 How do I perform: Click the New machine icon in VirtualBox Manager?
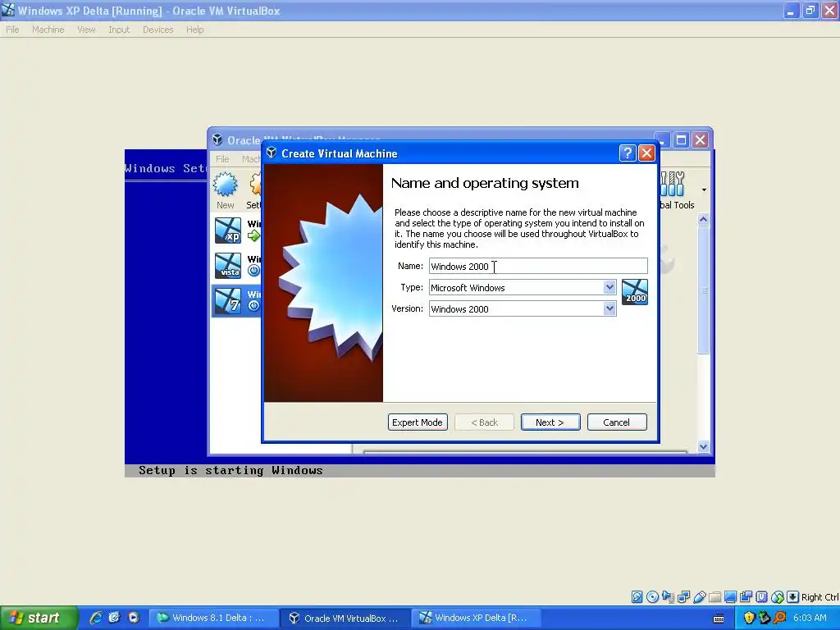225,190
